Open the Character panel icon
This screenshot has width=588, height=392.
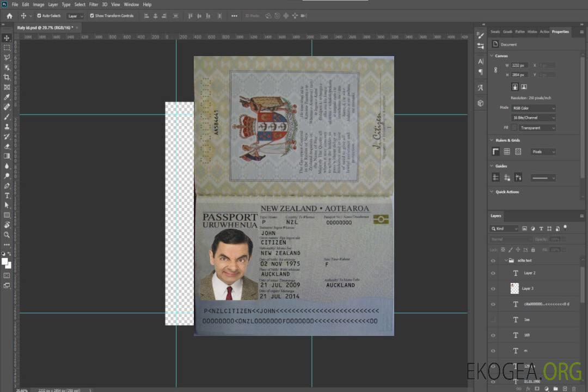(480, 61)
